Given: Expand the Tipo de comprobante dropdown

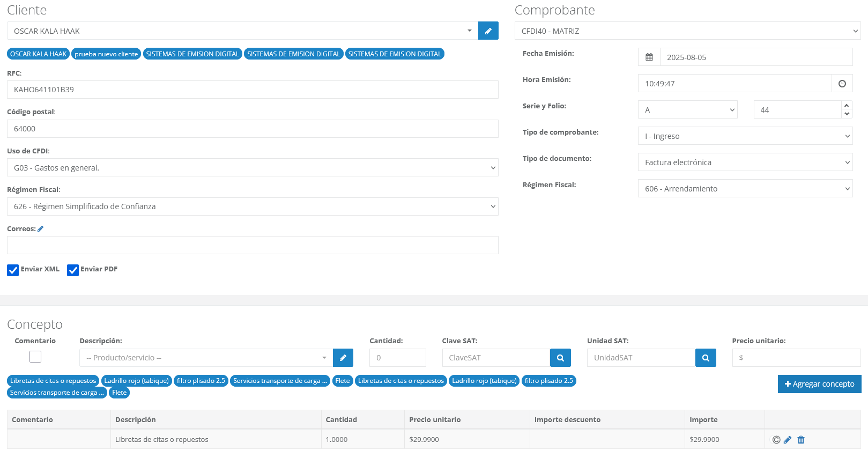Looking at the screenshot, I should [745, 136].
